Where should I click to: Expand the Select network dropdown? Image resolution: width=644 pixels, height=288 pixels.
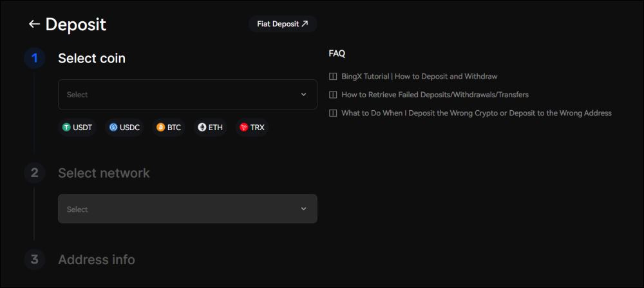pos(180,209)
